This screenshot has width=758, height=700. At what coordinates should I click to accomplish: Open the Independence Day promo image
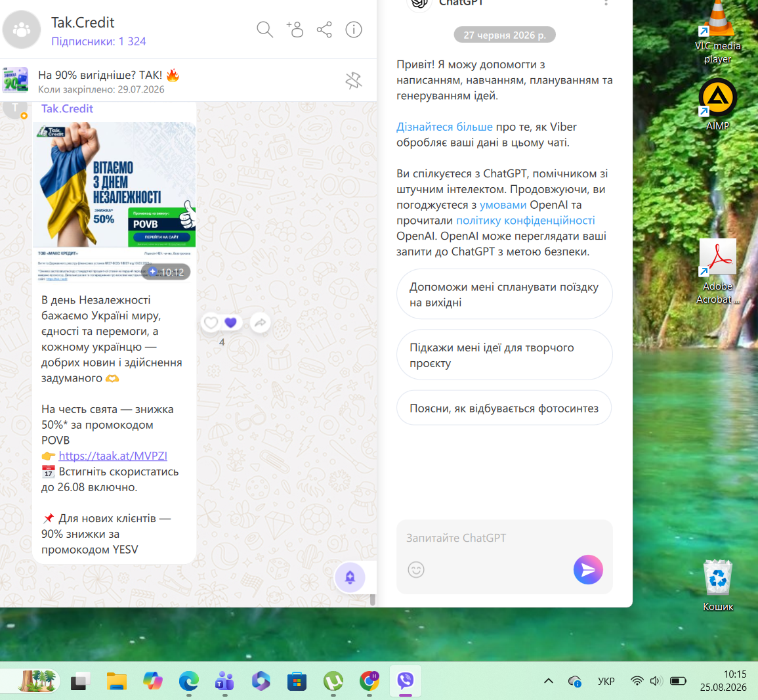(x=114, y=202)
